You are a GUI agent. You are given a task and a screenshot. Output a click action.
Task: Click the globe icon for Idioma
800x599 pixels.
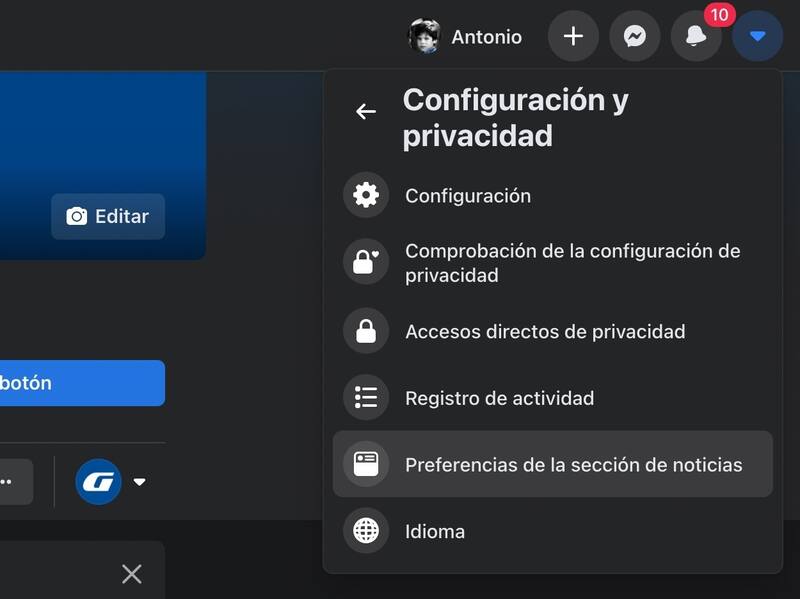[x=366, y=531]
